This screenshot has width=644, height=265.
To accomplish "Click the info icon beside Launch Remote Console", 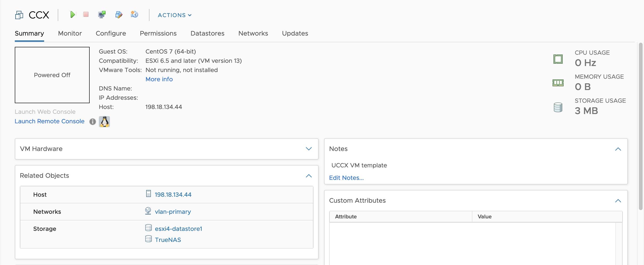I will [92, 122].
